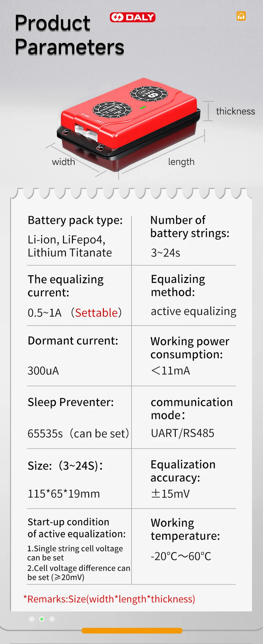Click the less-than symbol before 11mA
Viewport: 263px width, 644px height.
click(156, 371)
